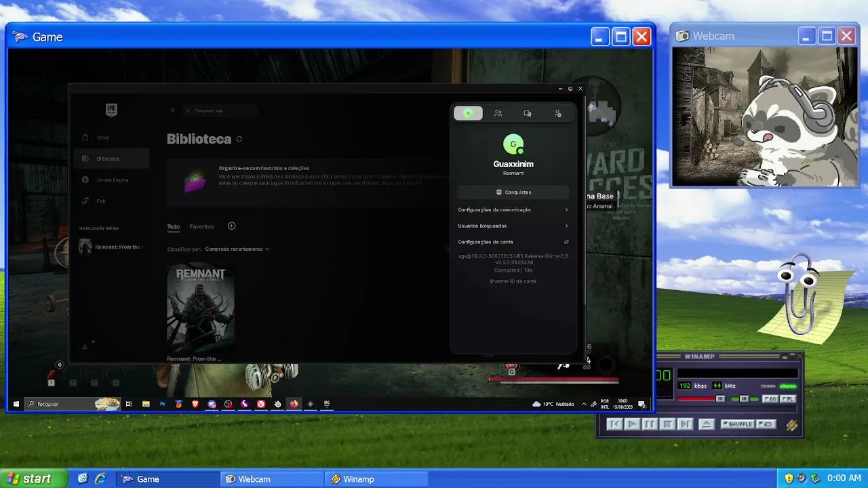Viewport: 868px width, 488px height.
Task: Open Epic Games Launcher taskbar icon
Action: pos(327,404)
